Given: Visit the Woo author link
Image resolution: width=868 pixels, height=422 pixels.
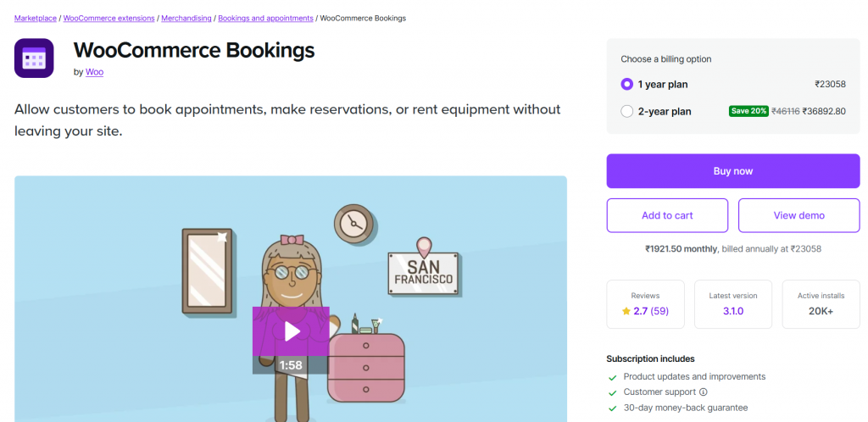Looking at the screenshot, I should [x=94, y=72].
